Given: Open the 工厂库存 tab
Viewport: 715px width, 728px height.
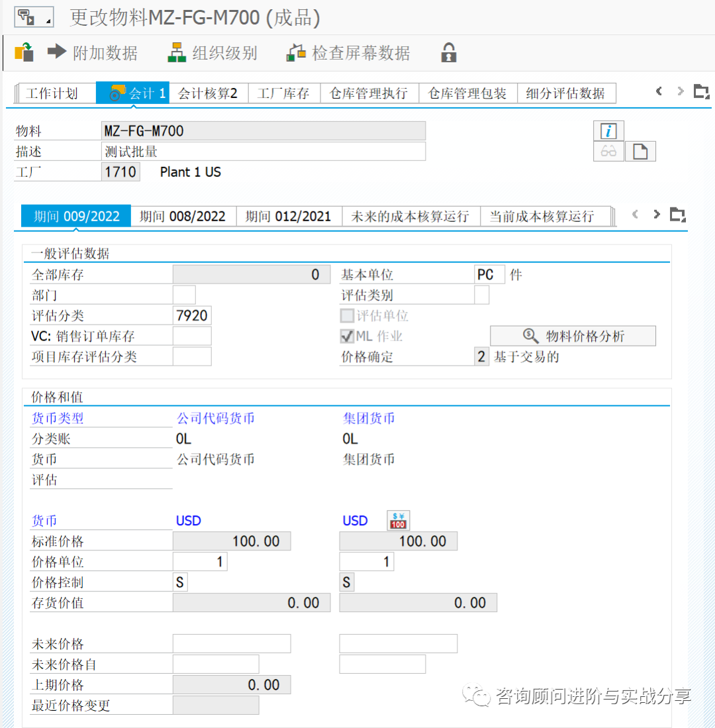Looking at the screenshot, I should tap(284, 93).
